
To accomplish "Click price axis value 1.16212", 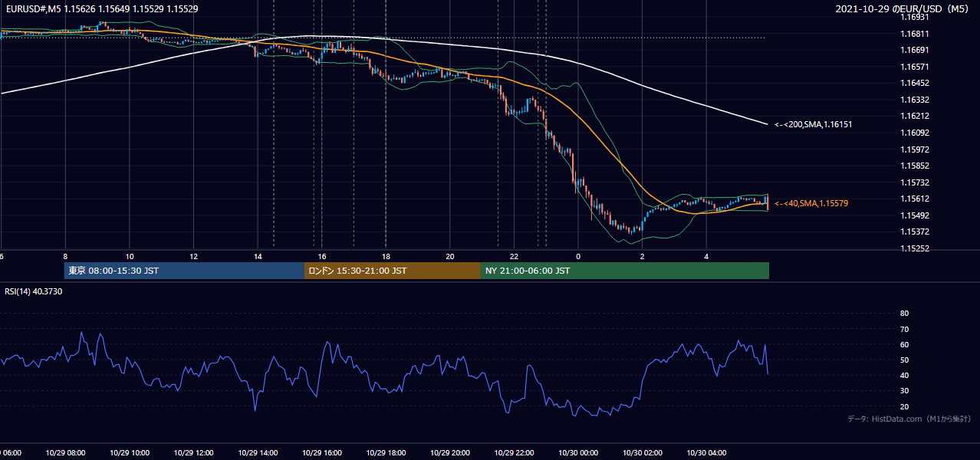I will 916,116.
